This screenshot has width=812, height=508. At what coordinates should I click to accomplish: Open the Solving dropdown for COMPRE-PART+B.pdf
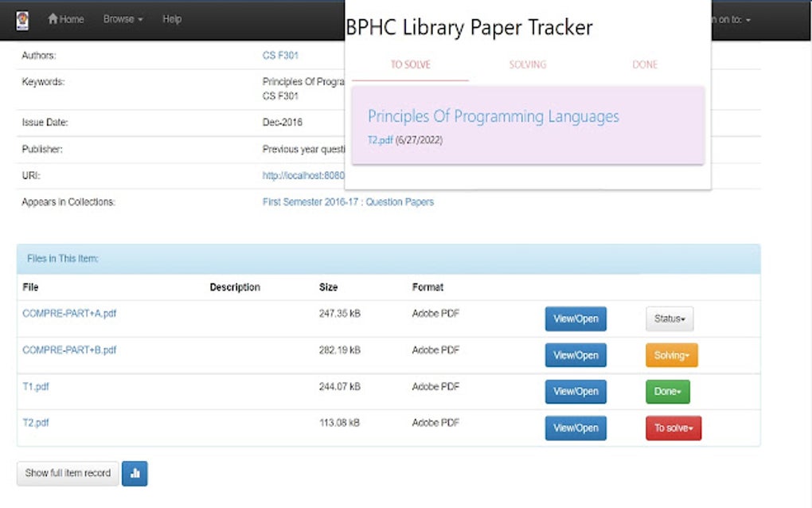pos(671,355)
